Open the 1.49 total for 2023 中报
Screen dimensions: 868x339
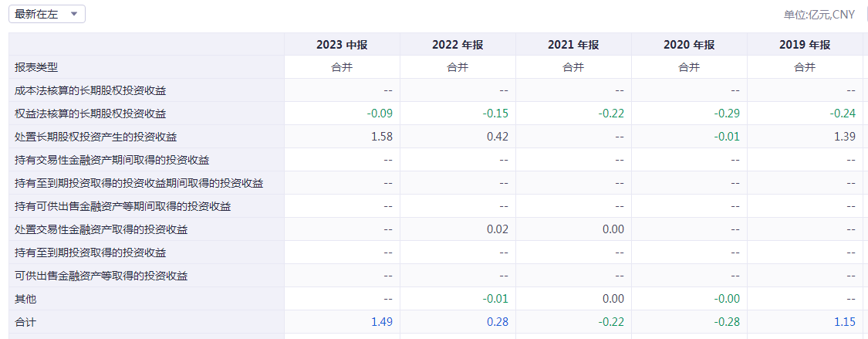point(382,322)
